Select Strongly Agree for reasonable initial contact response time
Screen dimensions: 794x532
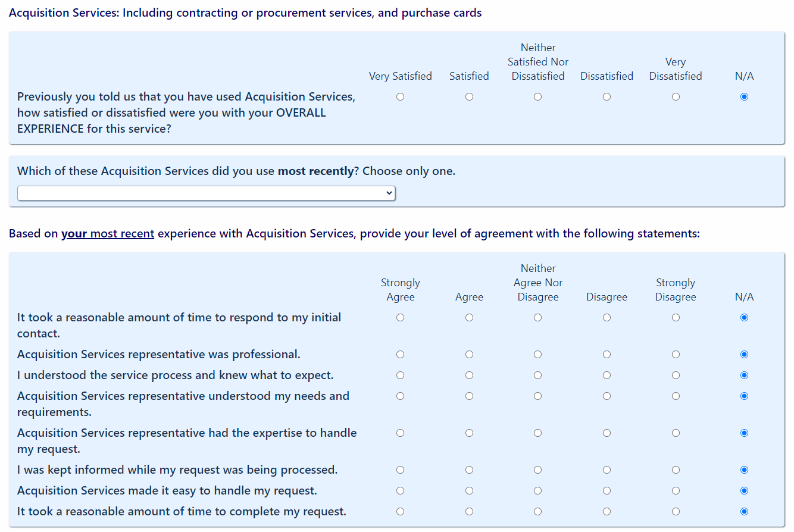click(400, 318)
